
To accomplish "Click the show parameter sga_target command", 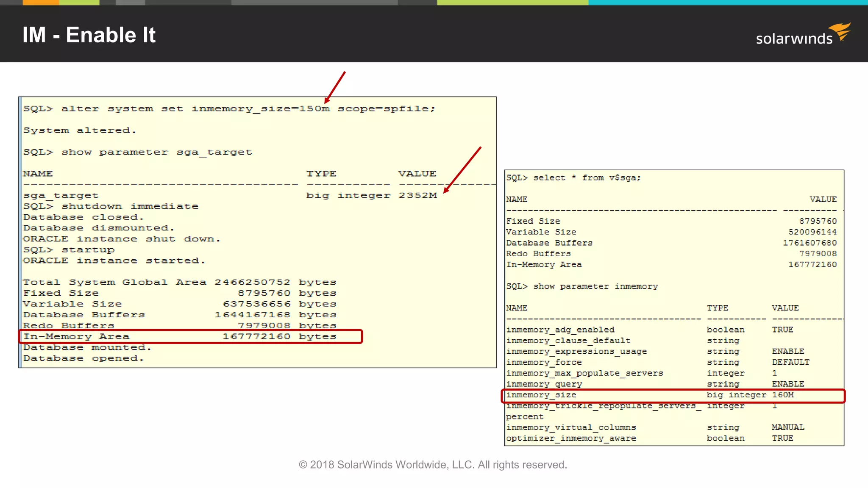I will click(137, 152).
